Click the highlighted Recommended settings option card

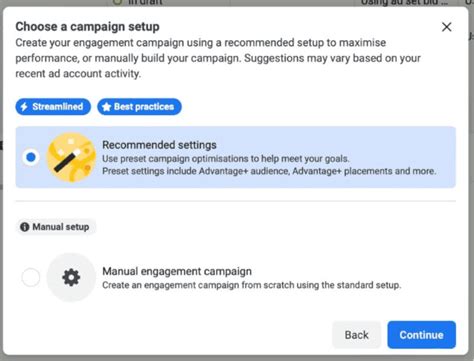click(236, 157)
